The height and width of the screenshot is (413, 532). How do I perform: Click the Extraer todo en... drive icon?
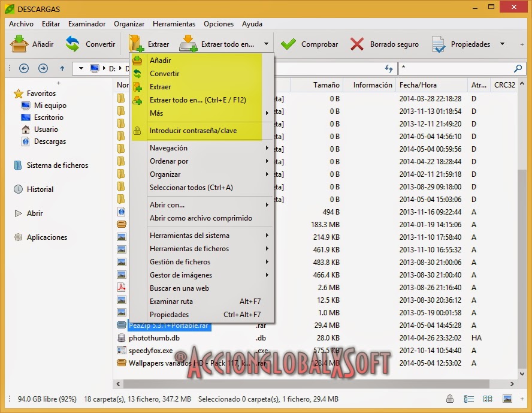coord(188,44)
